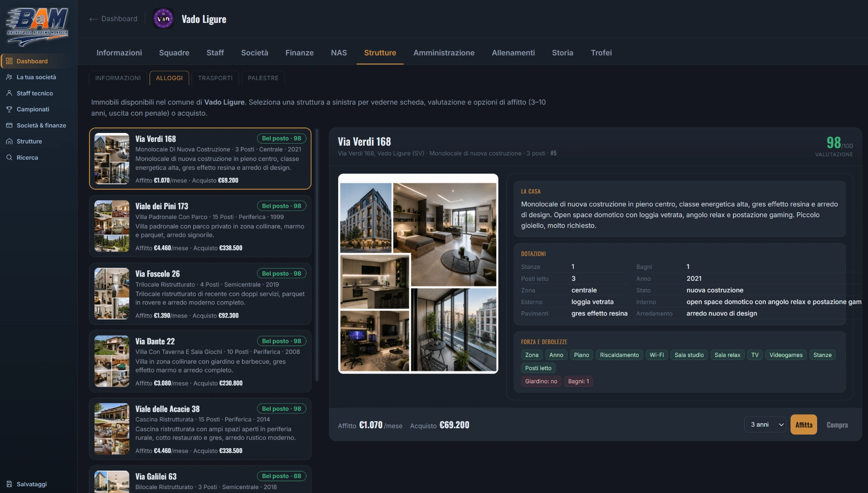Click the Strutture house icon in sidebar
Screen dimensions: 868x493
point(9,141)
